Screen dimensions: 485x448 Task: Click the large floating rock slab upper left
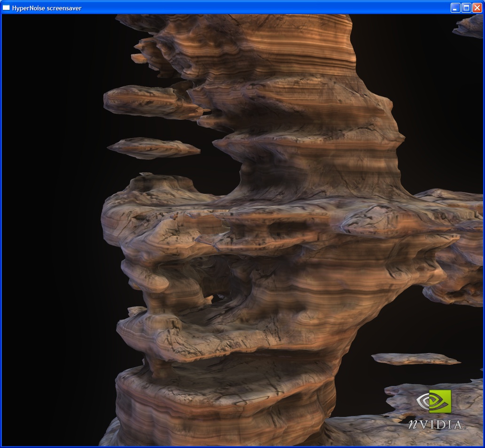[x=146, y=100]
